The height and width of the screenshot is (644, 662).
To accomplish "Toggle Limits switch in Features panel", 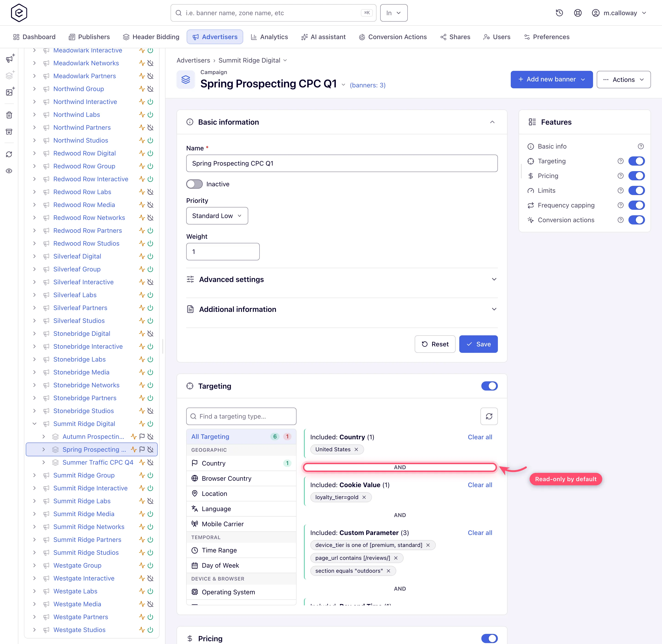I will (x=636, y=190).
